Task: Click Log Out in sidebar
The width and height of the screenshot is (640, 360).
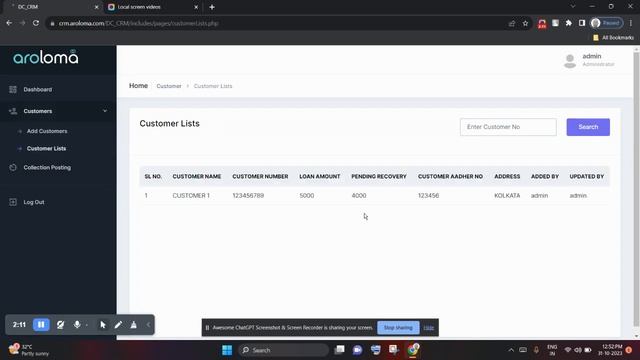Action: [x=34, y=202]
